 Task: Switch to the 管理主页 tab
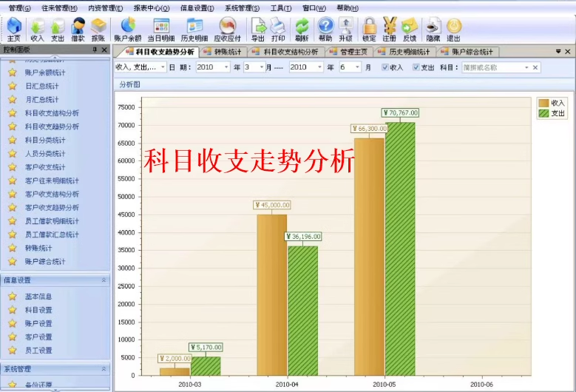pos(349,52)
